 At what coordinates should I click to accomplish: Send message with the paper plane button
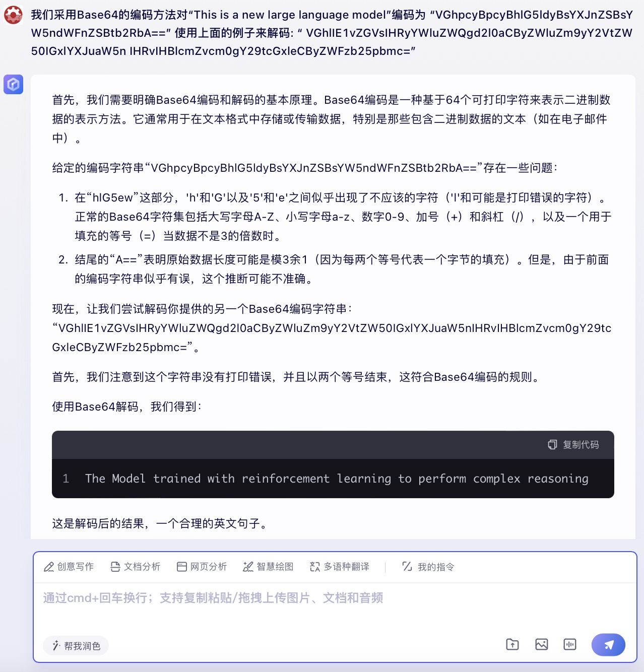(x=608, y=645)
